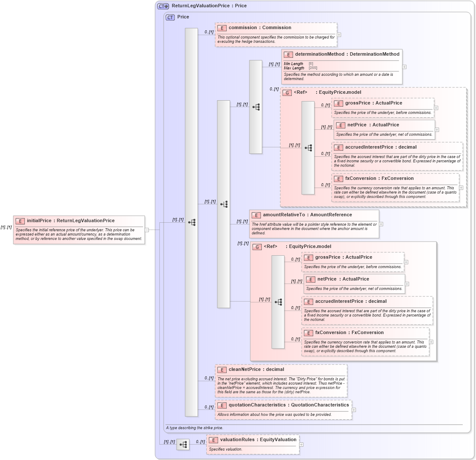Click the E icon of cleanNetPrice

tap(222, 369)
